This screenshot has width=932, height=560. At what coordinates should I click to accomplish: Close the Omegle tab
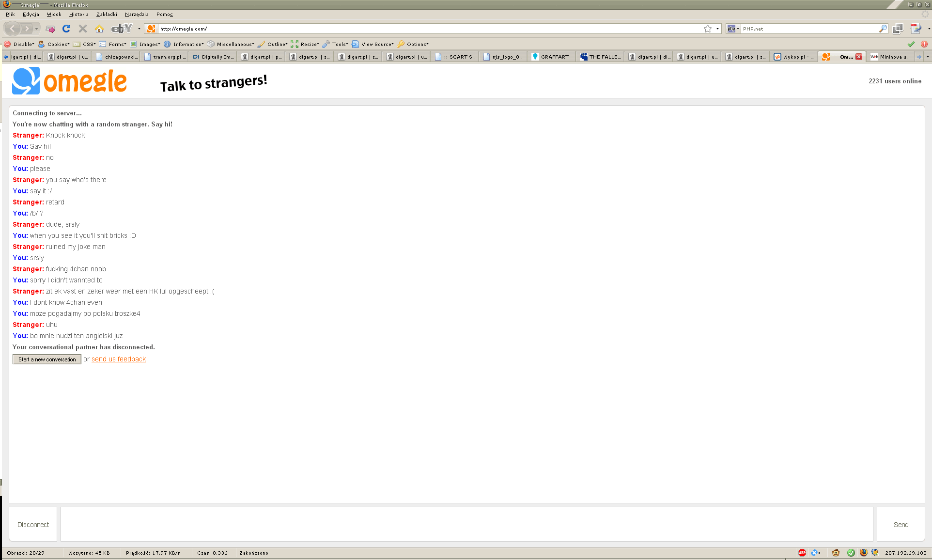click(859, 57)
